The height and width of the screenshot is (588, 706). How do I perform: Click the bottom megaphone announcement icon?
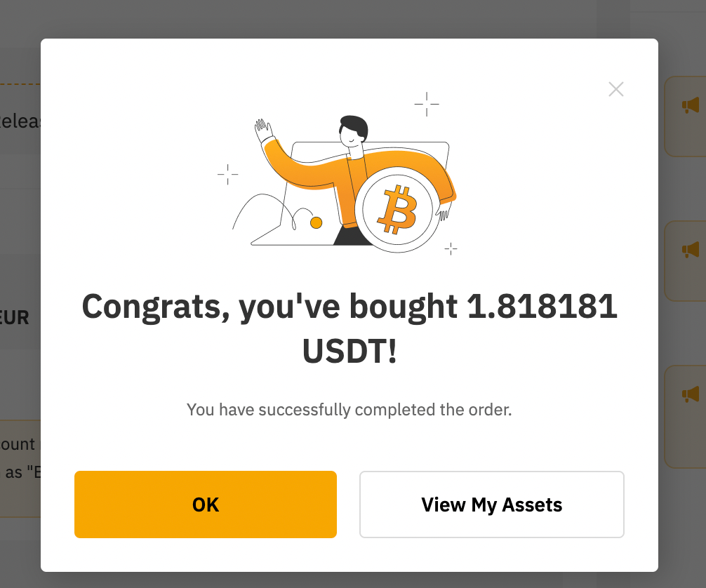click(691, 394)
